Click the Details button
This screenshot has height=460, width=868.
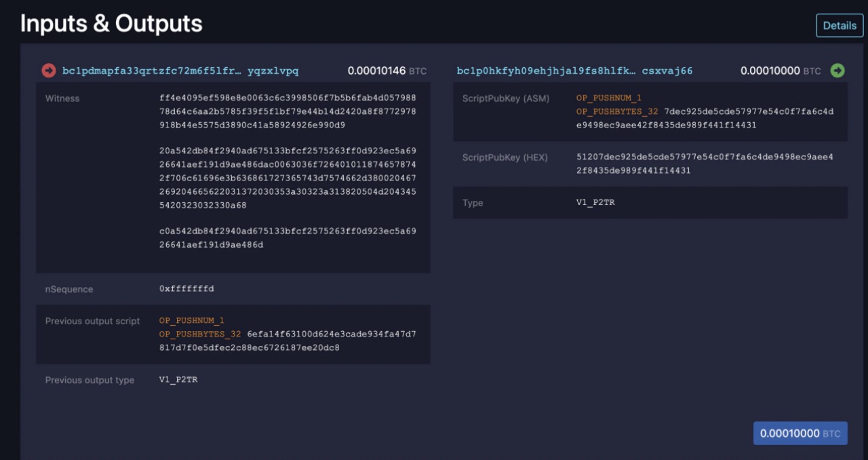point(840,25)
